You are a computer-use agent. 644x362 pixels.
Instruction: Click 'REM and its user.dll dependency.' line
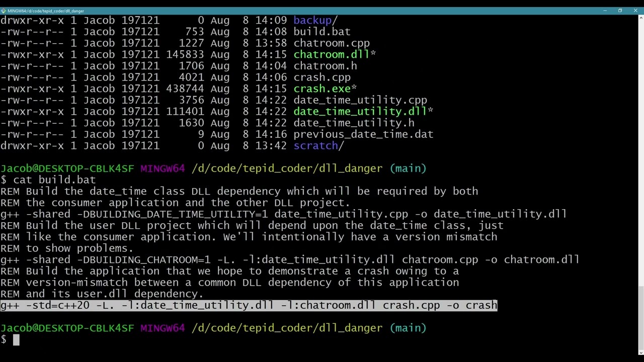102,294
